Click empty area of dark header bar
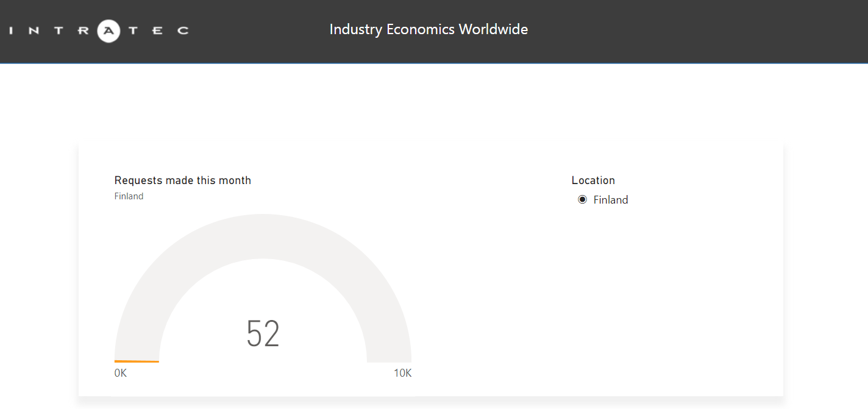This screenshot has width=868, height=409. pos(671,30)
